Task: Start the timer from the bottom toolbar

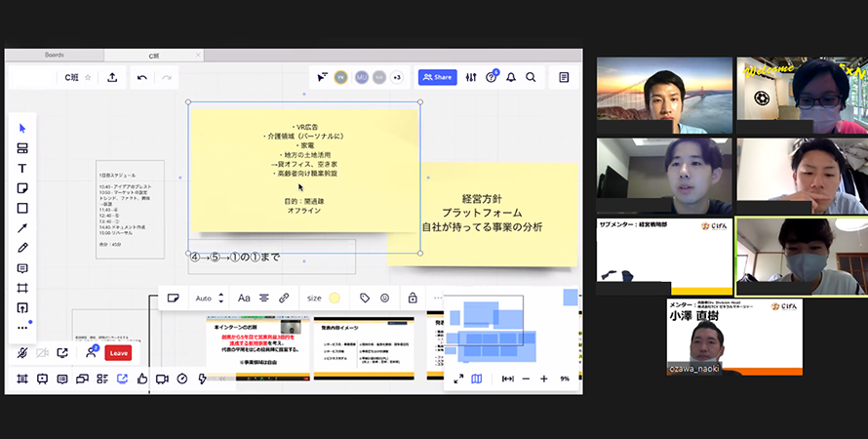Action: coord(181,379)
